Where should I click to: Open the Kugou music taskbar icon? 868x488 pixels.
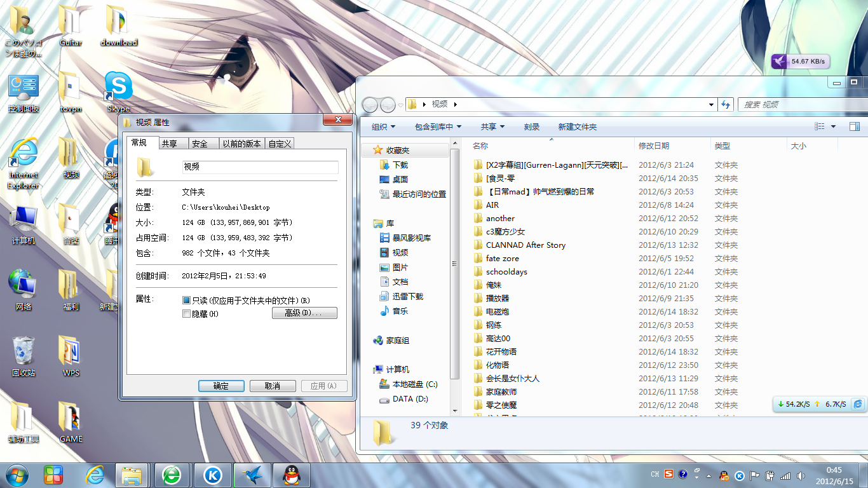coord(212,475)
